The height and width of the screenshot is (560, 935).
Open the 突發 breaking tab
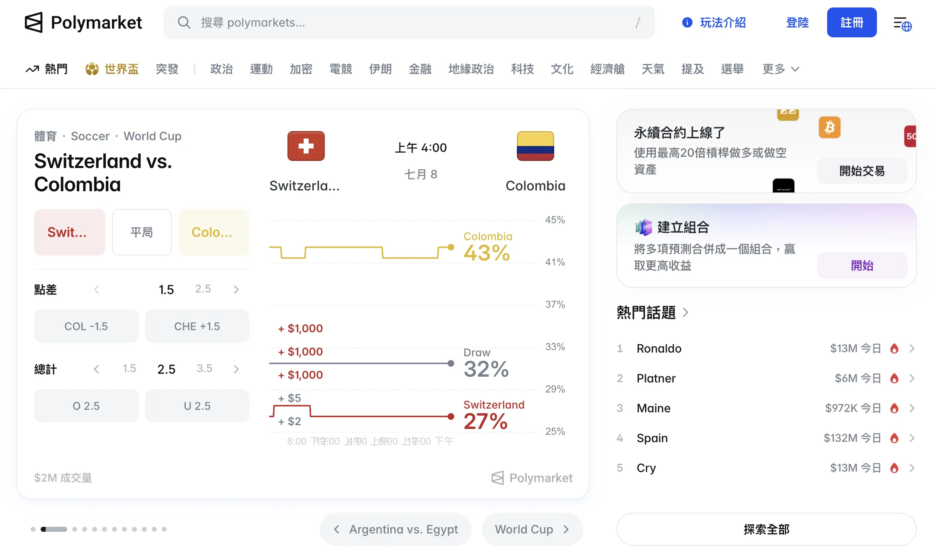coord(167,69)
